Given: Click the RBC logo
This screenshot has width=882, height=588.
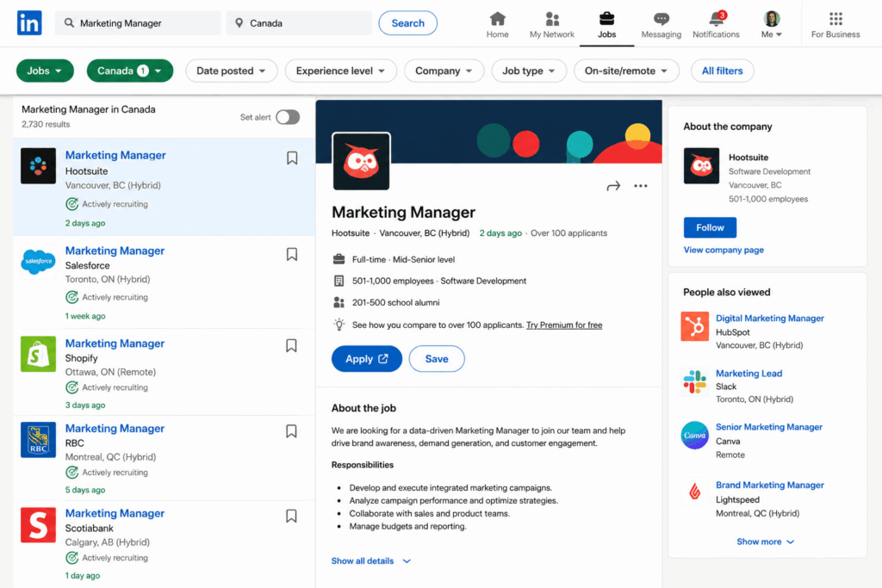Looking at the screenshot, I should pyautogui.click(x=38, y=440).
